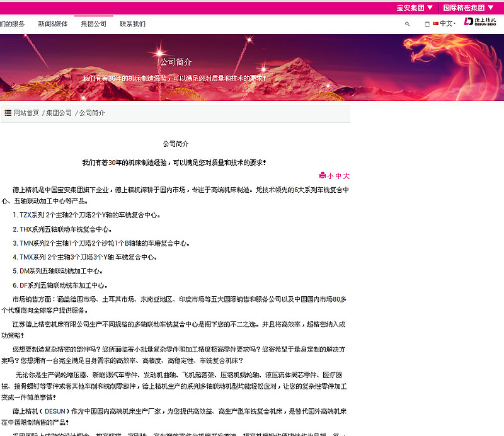The height and width of the screenshot is (436, 504).
Task: Click 公司简介 in breadcrumb
Action: (92, 113)
